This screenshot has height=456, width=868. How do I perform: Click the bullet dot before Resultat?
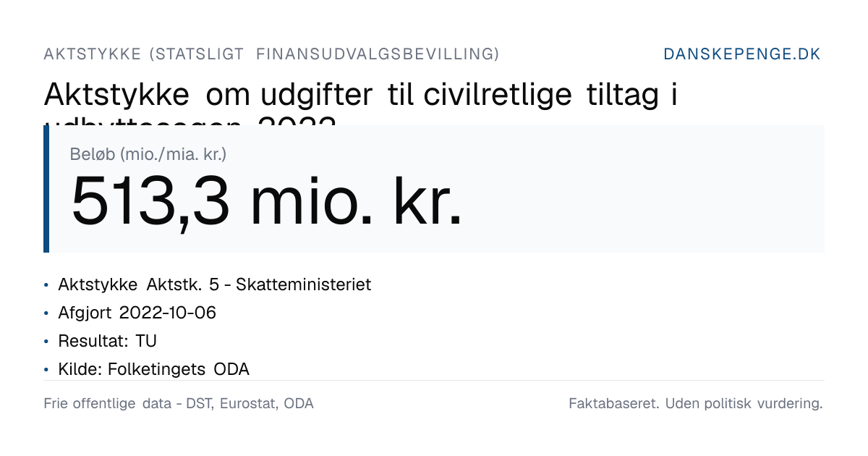tap(46, 342)
